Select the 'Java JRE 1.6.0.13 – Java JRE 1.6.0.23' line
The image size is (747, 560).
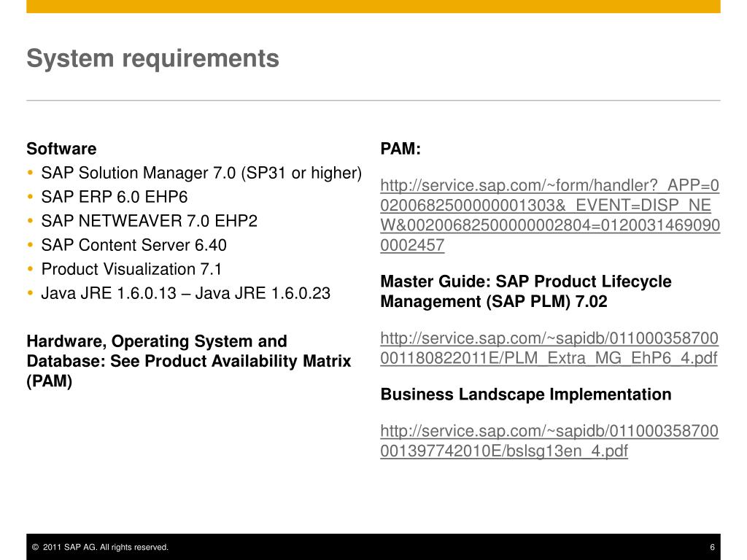tap(186, 293)
